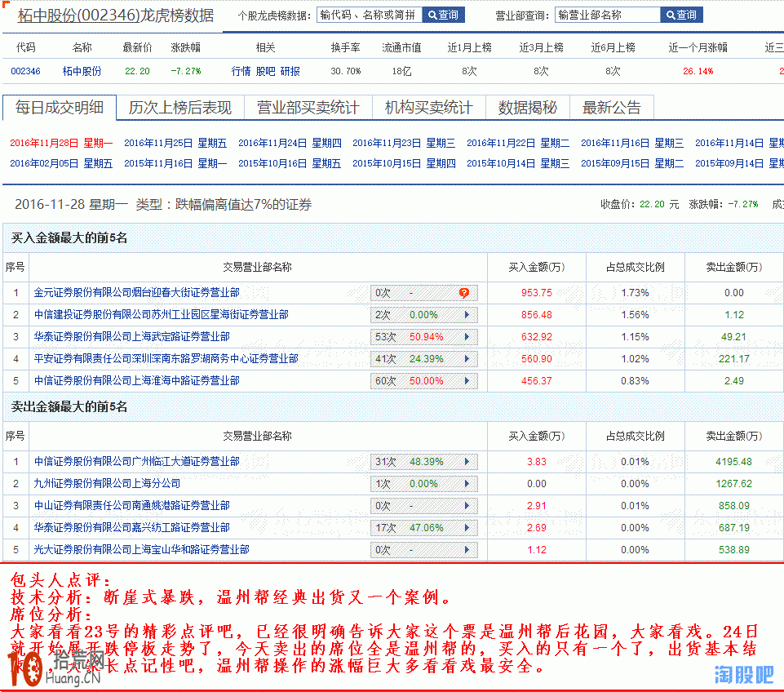
Task: Open 华泰证券上海武定路证券营业部 link
Action: 132,336
